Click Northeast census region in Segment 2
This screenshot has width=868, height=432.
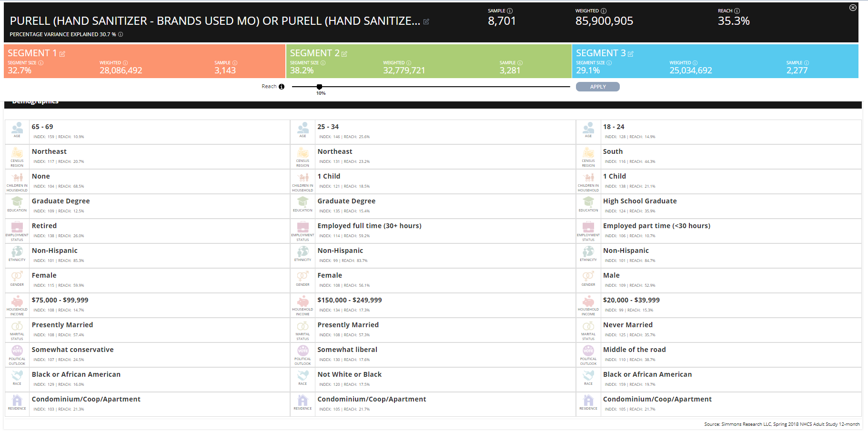[x=335, y=151]
